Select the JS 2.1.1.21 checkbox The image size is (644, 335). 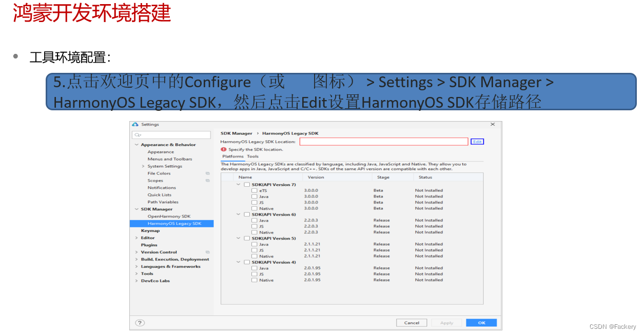pos(255,250)
